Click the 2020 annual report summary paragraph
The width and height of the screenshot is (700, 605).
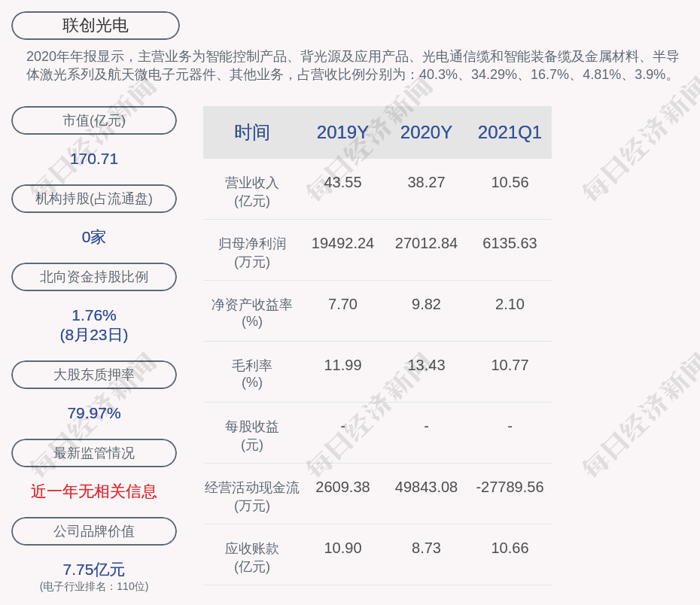[353, 65]
